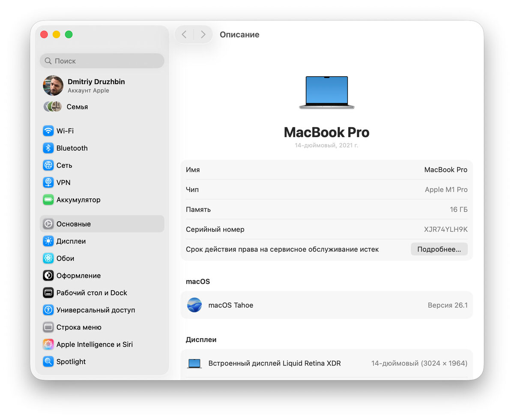This screenshot has width=514, height=420.
Task: Click the serial number XJR74YLH9K
Action: click(446, 229)
